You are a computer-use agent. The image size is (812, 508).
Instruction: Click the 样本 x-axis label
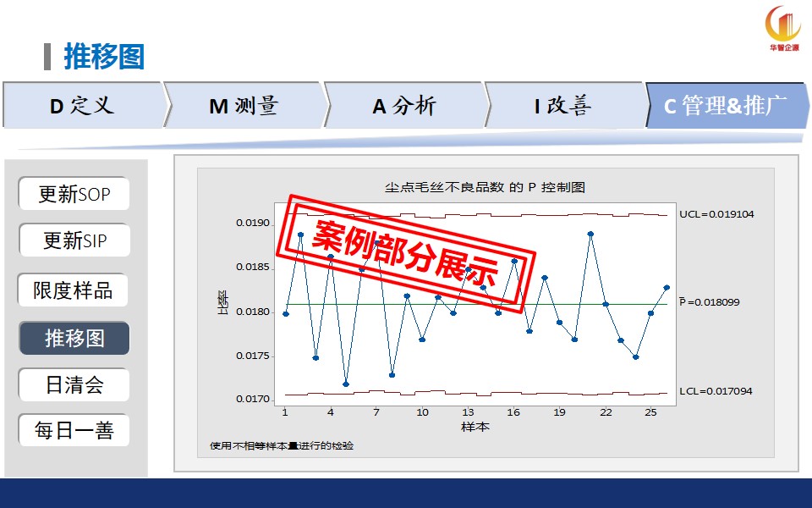475,427
